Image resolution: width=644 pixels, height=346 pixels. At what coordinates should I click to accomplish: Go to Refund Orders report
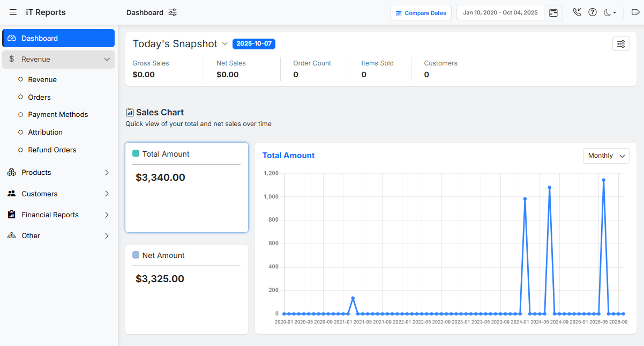[x=52, y=150]
